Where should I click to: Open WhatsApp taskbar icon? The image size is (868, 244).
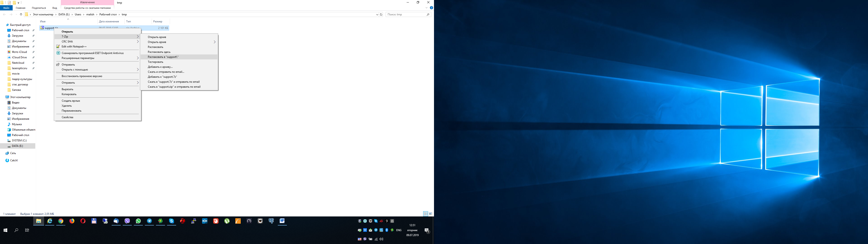[138, 221]
